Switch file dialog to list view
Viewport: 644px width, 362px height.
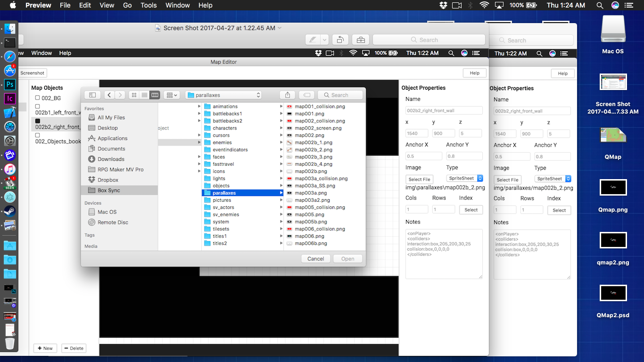[x=145, y=95]
